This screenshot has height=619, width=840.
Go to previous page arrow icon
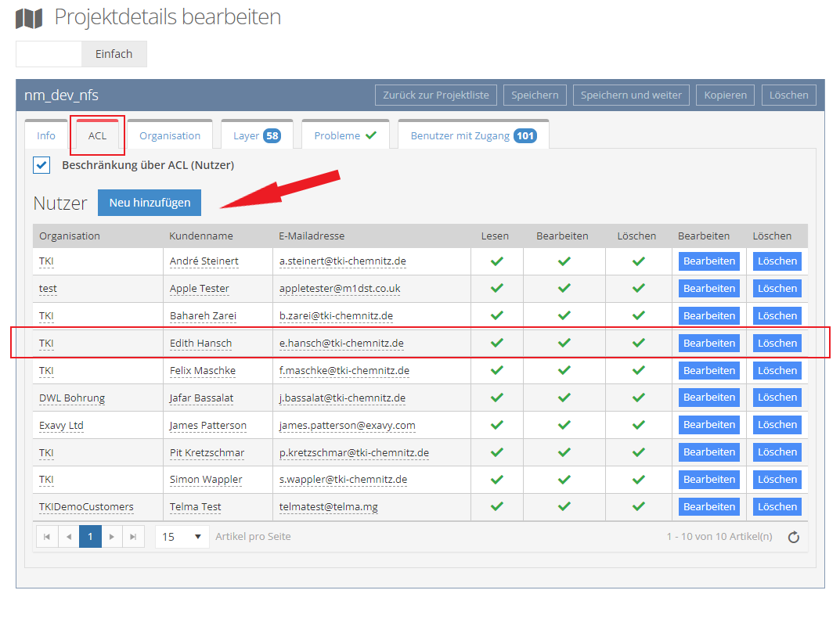[69, 537]
